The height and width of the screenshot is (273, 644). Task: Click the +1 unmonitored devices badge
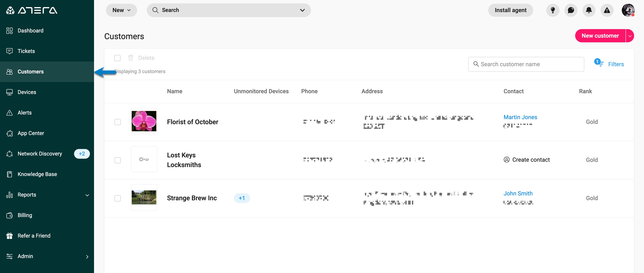pos(242,198)
